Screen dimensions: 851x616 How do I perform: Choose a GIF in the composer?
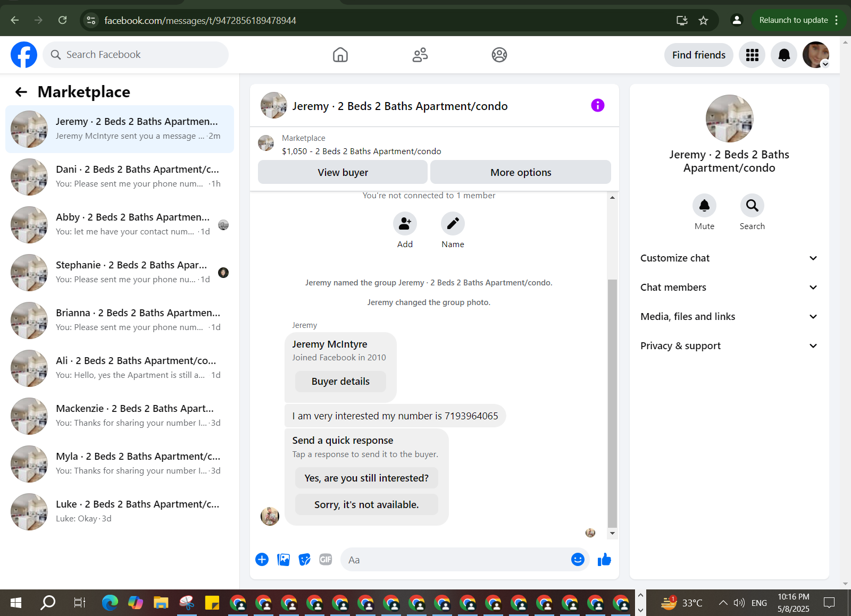click(326, 560)
